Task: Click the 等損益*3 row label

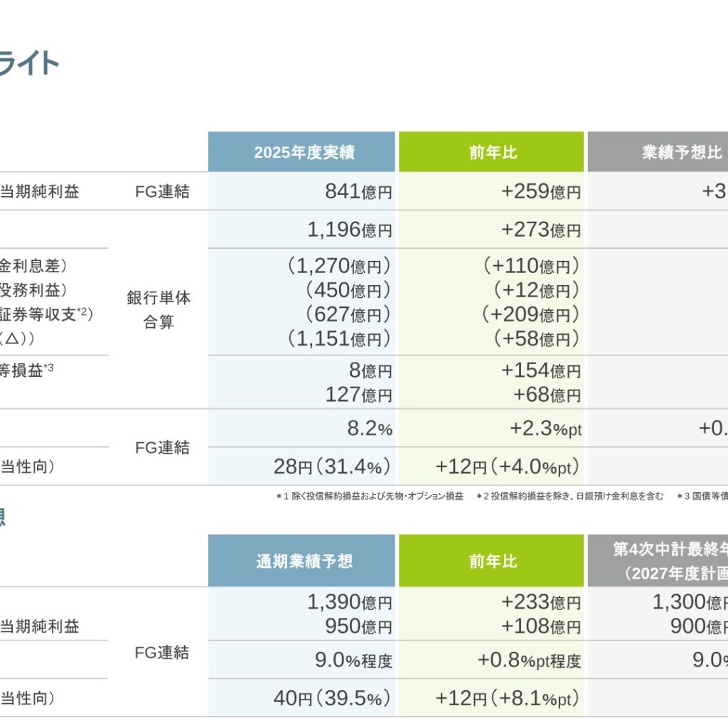Action: click(x=27, y=370)
